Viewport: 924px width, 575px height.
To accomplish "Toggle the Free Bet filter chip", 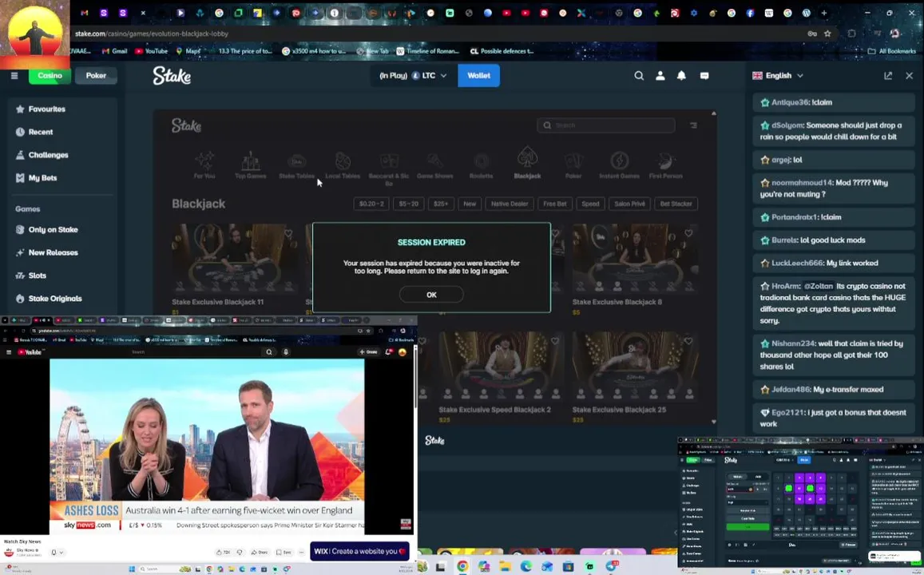I will tap(554, 204).
